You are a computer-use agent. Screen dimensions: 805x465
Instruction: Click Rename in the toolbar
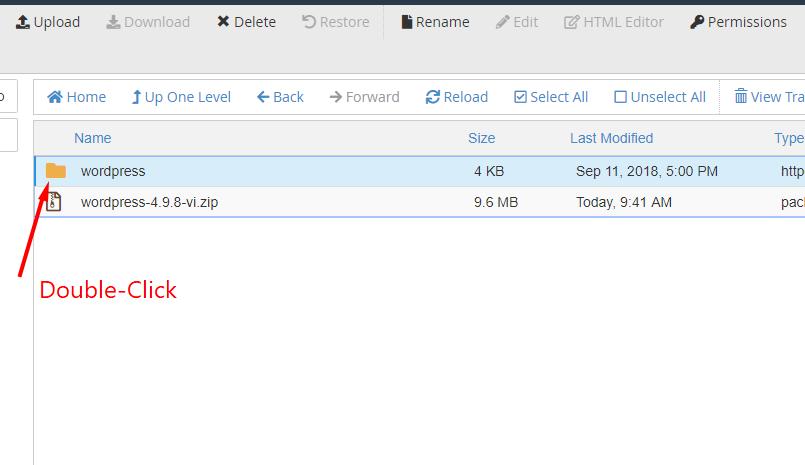[435, 22]
